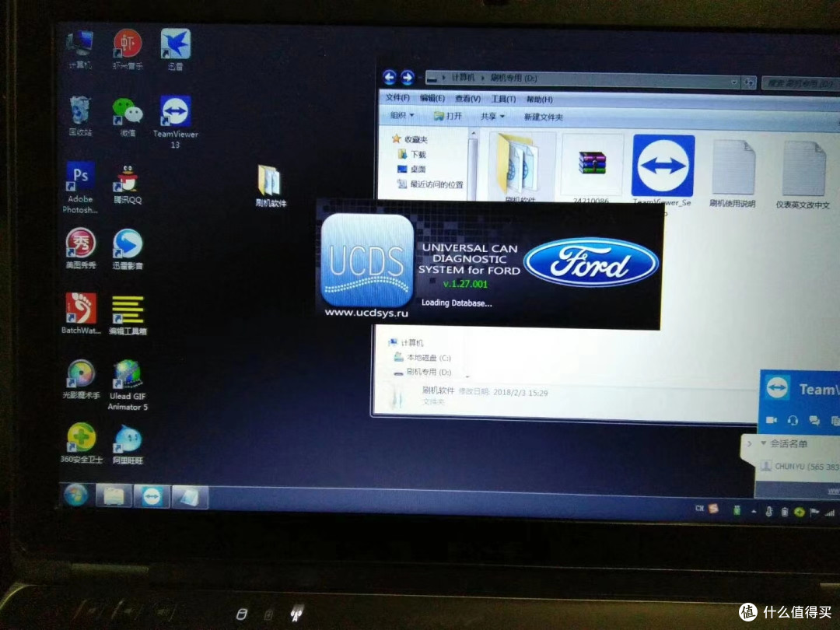Image resolution: width=840 pixels, height=630 pixels.
Task: Open the chat icon in TeamViewer panel
Action: 814,421
